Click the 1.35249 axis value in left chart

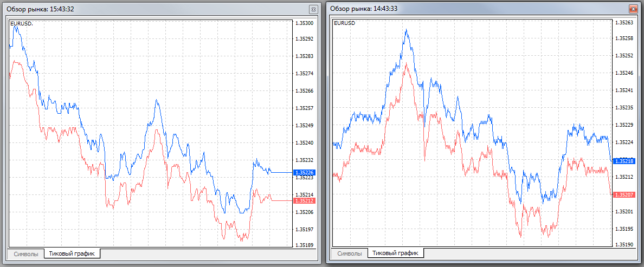tap(304, 126)
